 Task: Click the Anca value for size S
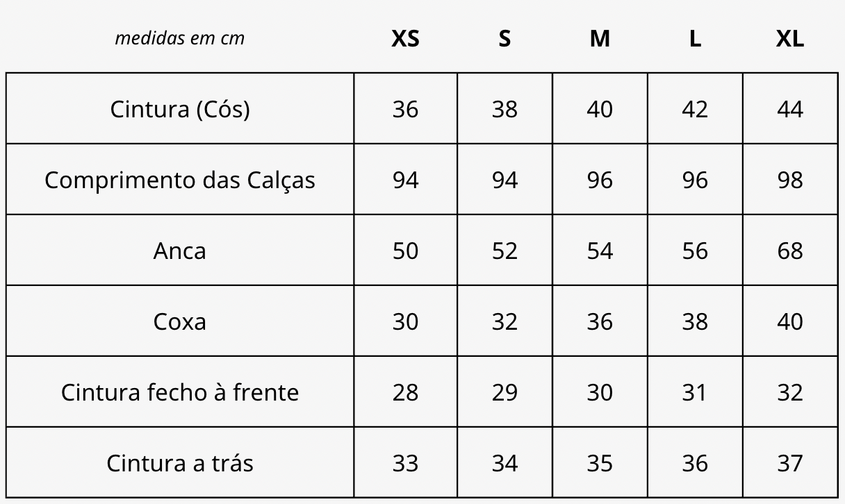point(504,251)
